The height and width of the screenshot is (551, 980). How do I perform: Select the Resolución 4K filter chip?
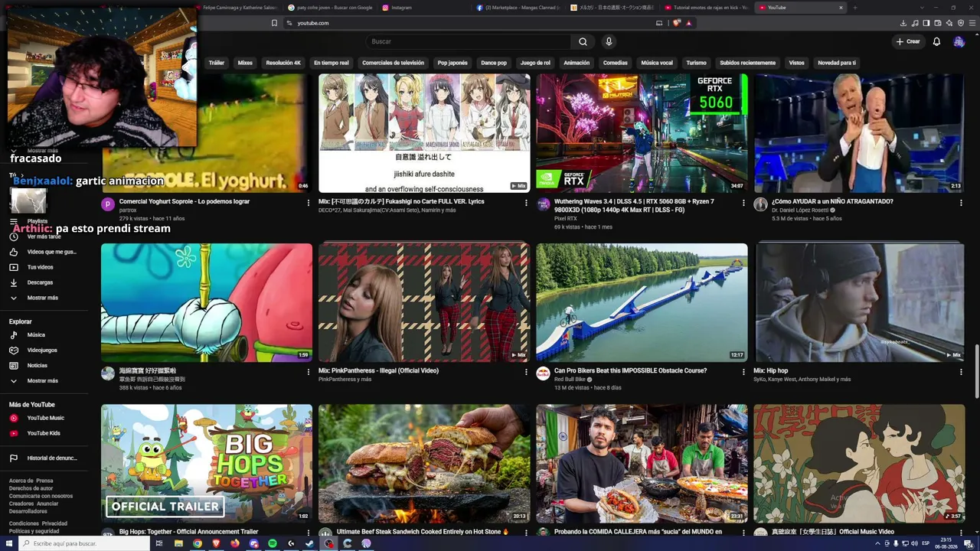pyautogui.click(x=283, y=63)
